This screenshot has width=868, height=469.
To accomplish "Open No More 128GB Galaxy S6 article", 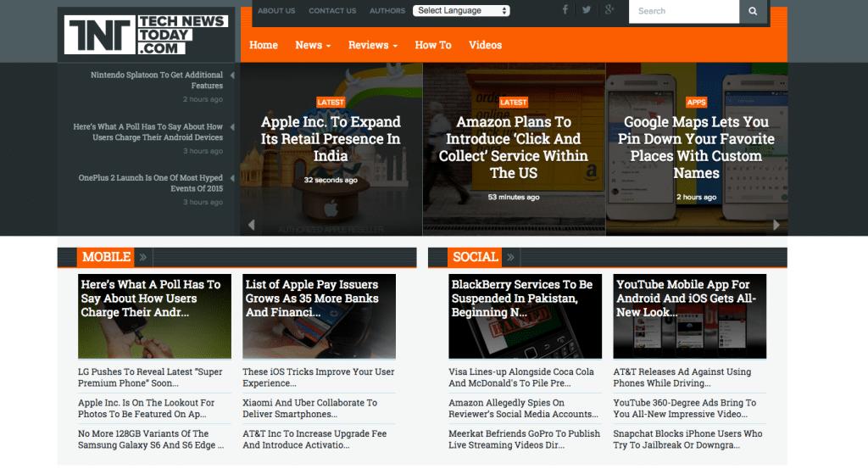I will (151, 439).
